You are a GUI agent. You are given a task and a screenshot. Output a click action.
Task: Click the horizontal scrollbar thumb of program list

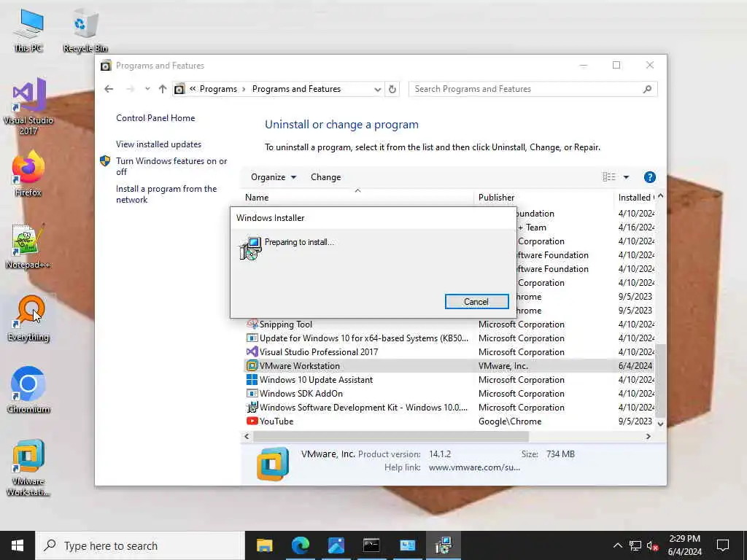click(x=391, y=436)
